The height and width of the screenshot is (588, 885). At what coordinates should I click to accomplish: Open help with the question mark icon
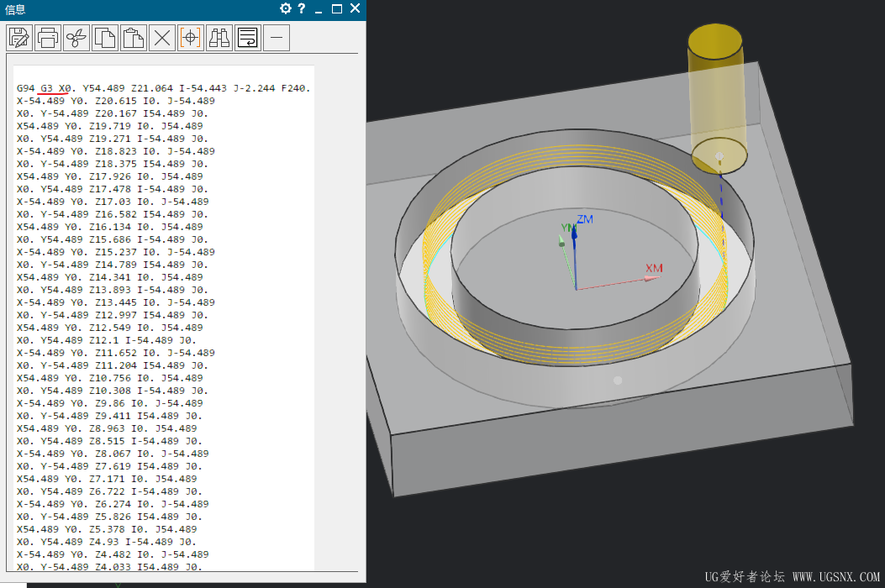pyautogui.click(x=302, y=8)
